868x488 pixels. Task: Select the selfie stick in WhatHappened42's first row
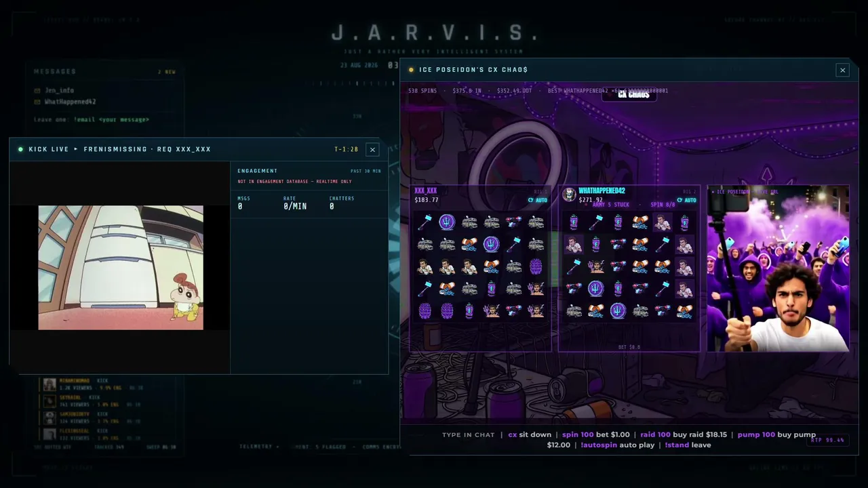pos(595,222)
